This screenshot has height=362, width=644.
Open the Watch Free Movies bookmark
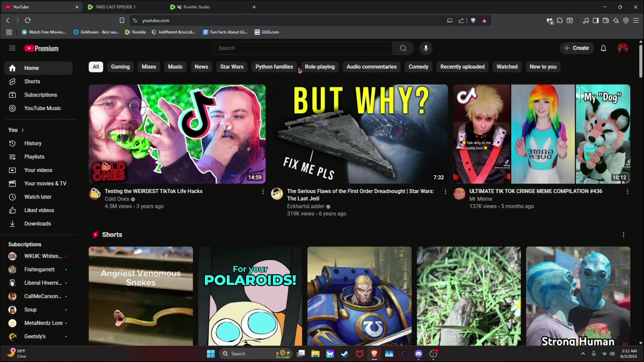44,32
